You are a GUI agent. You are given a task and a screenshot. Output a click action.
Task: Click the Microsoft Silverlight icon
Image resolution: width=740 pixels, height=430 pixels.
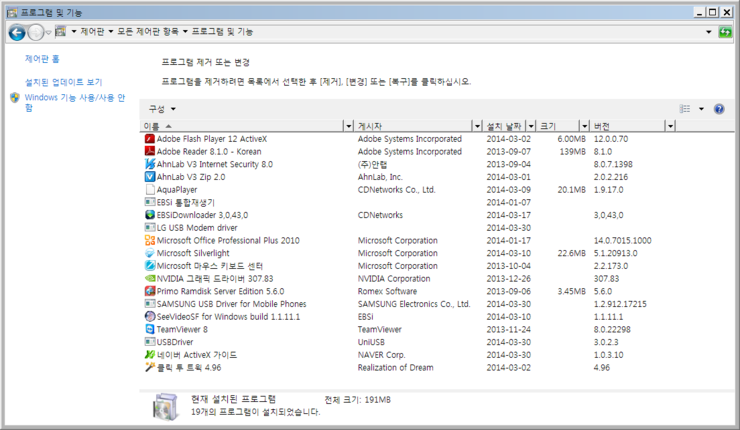pyautogui.click(x=150, y=253)
